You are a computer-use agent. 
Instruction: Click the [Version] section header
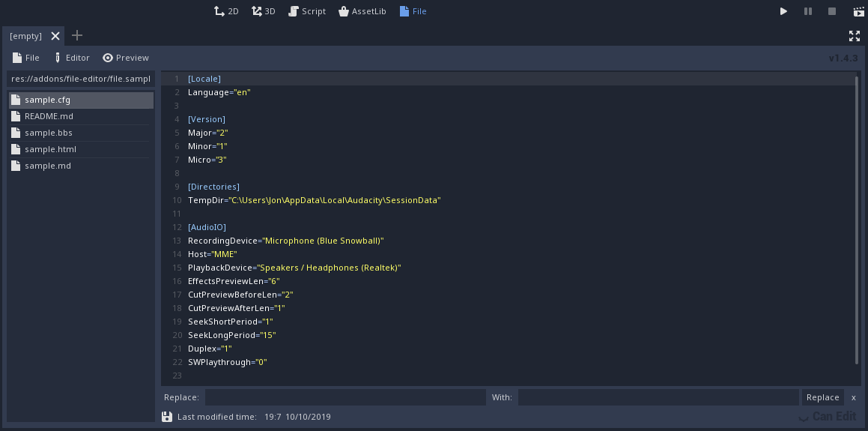[x=207, y=119]
